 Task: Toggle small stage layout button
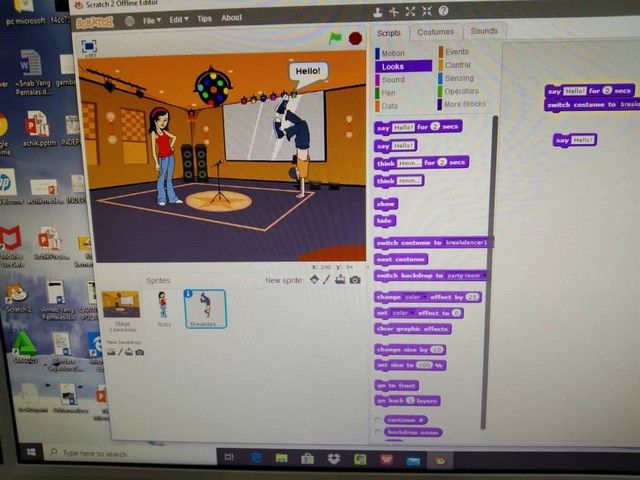point(89,46)
